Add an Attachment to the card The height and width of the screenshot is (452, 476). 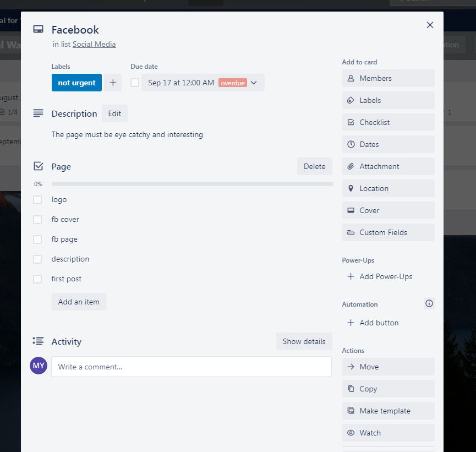tap(389, 166)
